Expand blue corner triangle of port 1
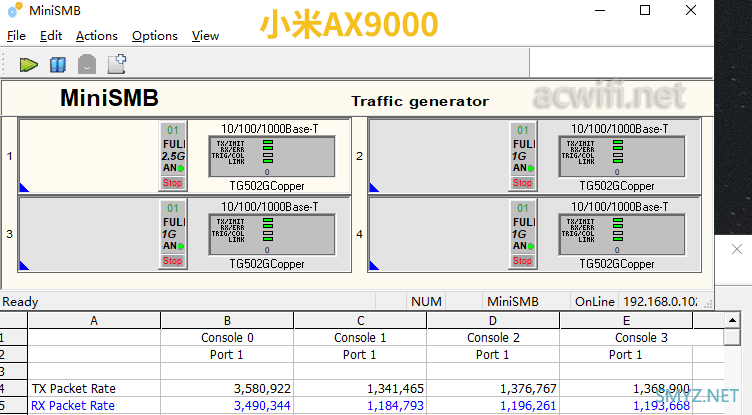The height and width of the screenshot is (415, 752). [x=24, y=187]
